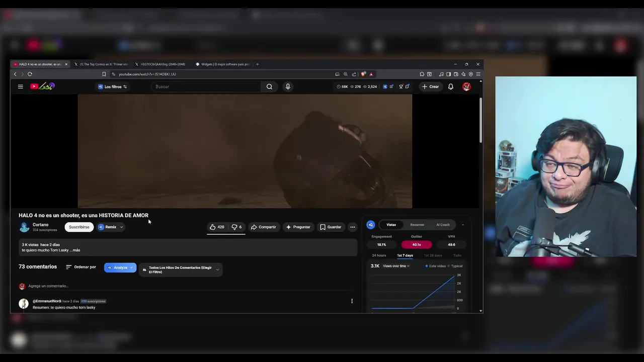This screenshot has height=362, width=644.
Task: Open the notifications bell
Action: [451, 86]
